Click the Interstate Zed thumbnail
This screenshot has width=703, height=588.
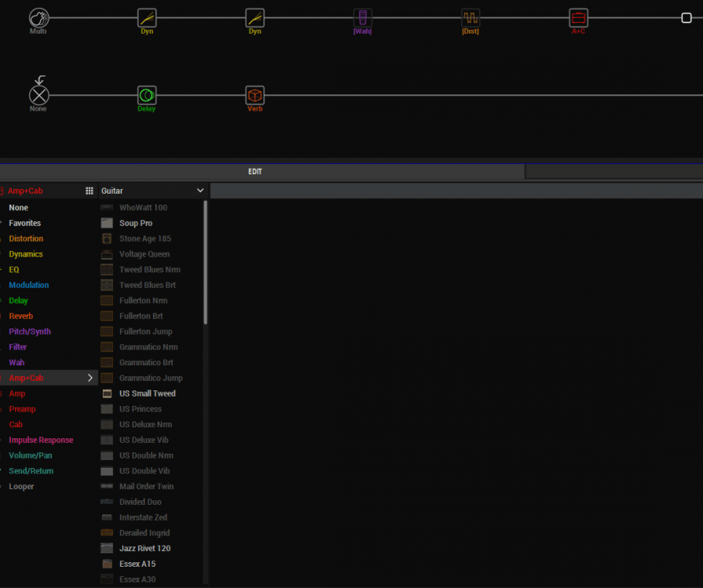[x=107, y=517]
